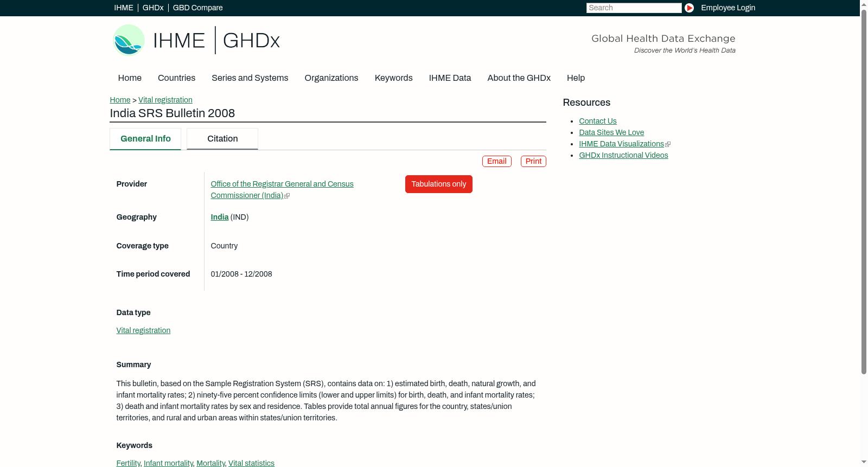Switch to the General Info tab

(x=145, y=139)
